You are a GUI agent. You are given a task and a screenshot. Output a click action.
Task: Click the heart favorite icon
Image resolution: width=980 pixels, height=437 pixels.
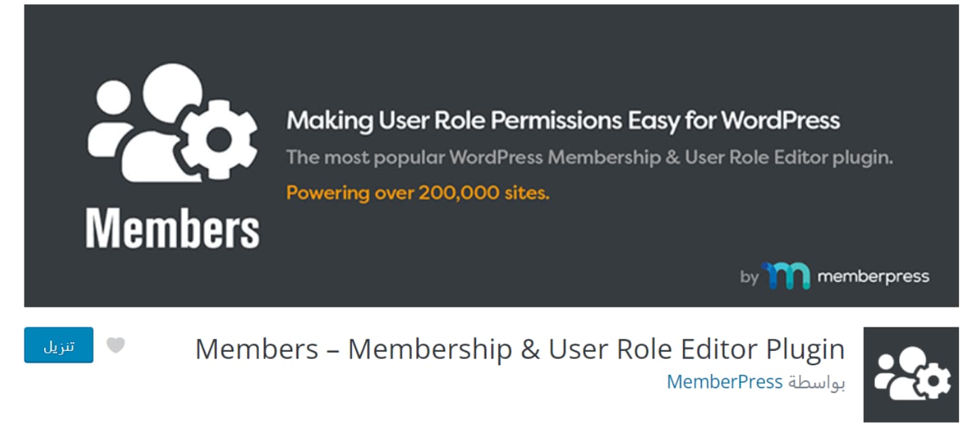point(116,346)
